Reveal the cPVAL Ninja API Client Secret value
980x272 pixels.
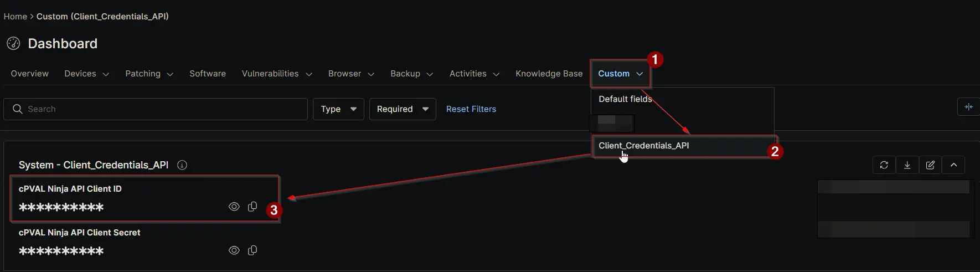[234, 250]
